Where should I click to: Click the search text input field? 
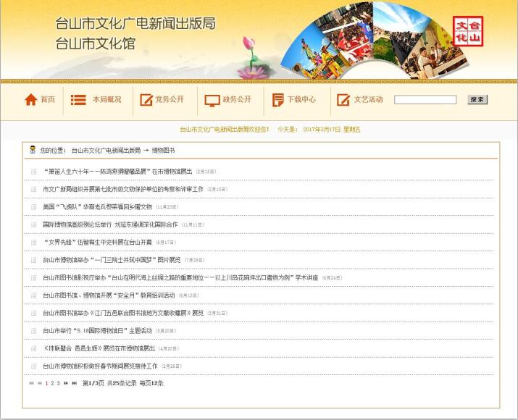point(425,100)
